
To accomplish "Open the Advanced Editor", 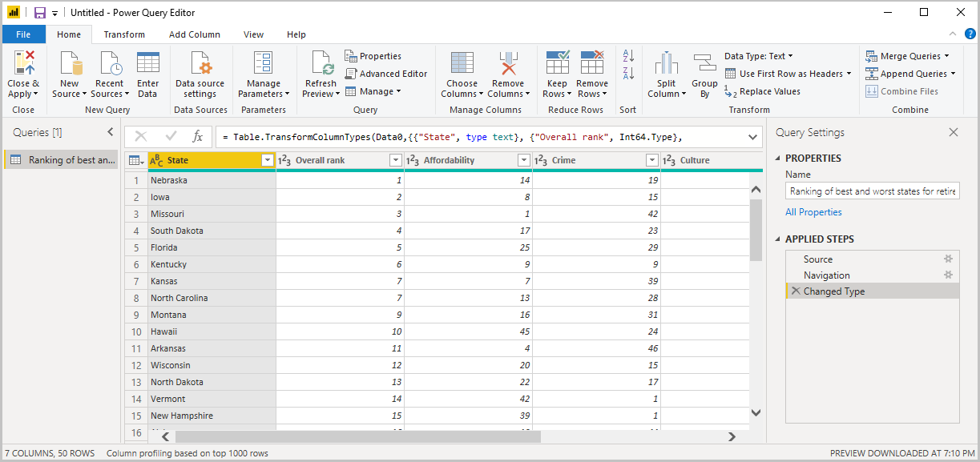I will coord(386,74).
